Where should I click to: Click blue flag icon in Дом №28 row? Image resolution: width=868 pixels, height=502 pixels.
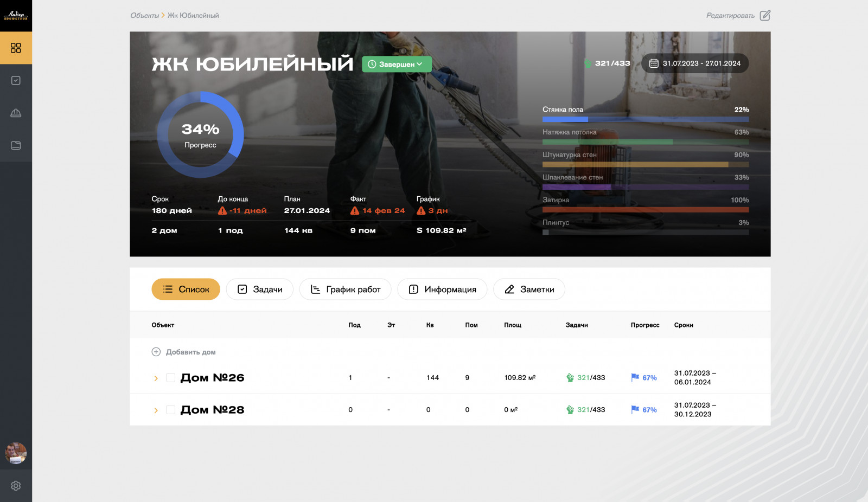635,409
